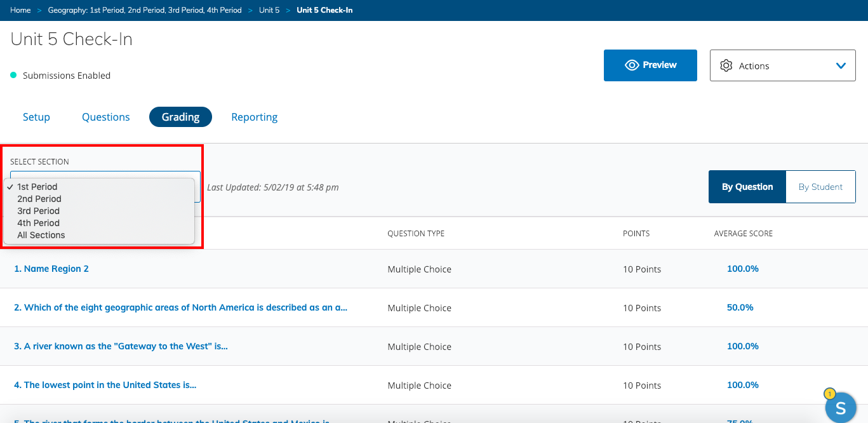This screenshot has height=423, width=868.
Task: View 50.0% average score for question 2
Action: click(x=740, y=307)
